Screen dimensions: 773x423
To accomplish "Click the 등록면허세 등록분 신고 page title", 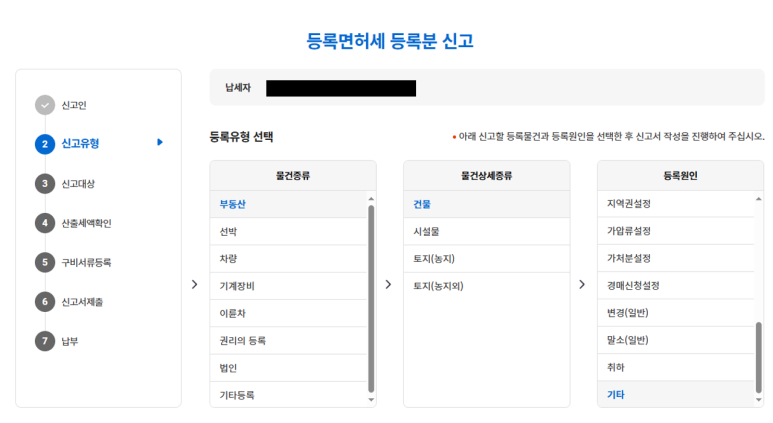I will click(389, 40).
